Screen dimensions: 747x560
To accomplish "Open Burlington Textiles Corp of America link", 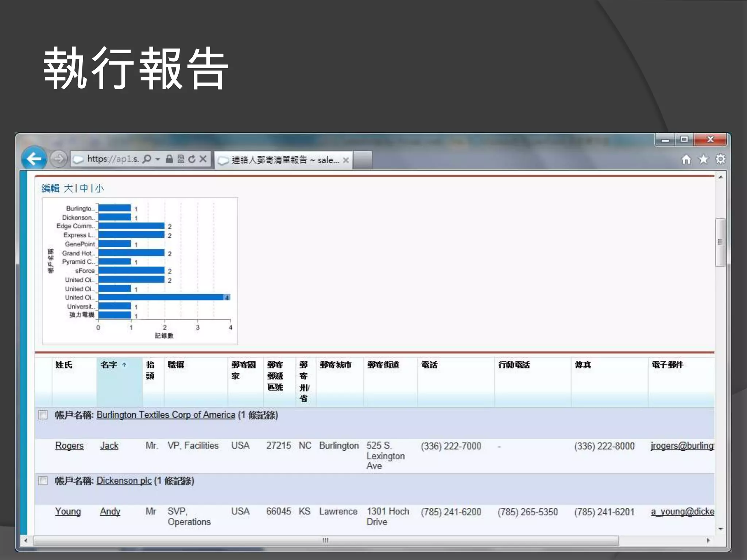I will pyautogui.click(x=166, y=415).
